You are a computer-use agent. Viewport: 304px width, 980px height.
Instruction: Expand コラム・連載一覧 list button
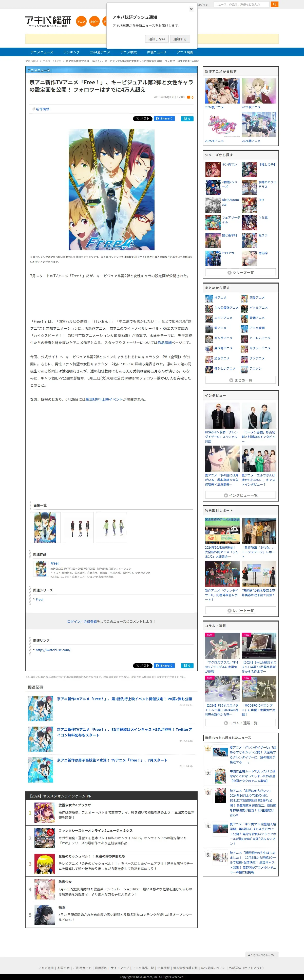[x=240, y=723]
